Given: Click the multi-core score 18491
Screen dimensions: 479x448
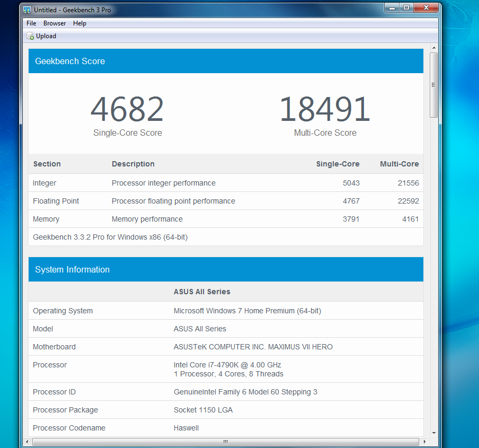Looking at the screenshot, I should click(325, 109).
